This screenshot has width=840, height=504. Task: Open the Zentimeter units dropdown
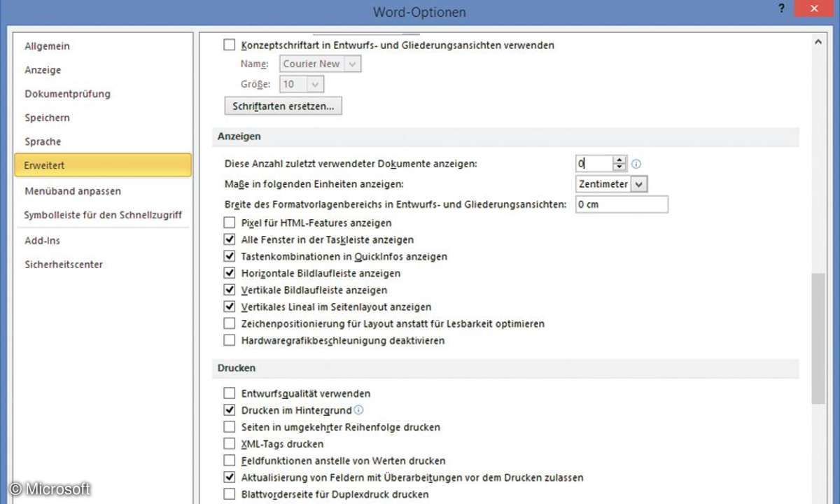pos(639,184)
